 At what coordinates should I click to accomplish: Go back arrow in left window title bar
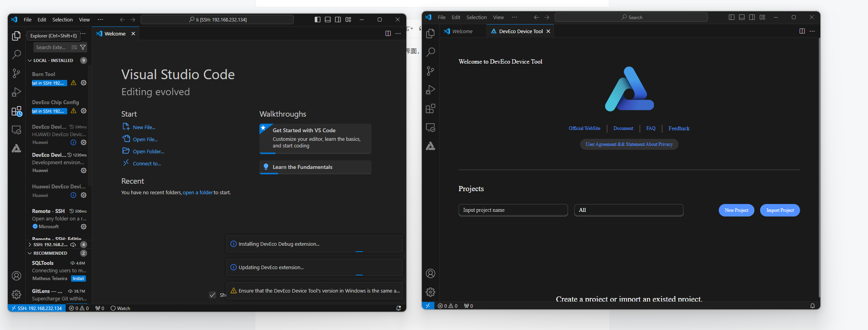coord(122,20)
